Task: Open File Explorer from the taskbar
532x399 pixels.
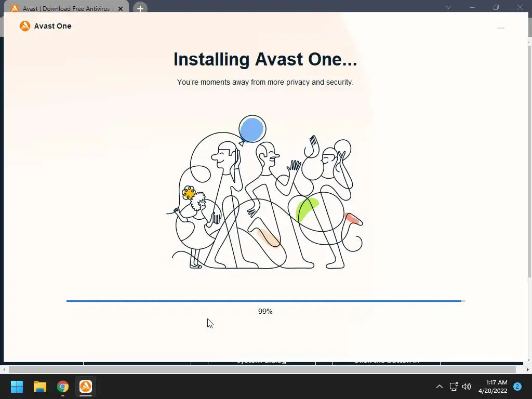Action: tap(39, 387)
